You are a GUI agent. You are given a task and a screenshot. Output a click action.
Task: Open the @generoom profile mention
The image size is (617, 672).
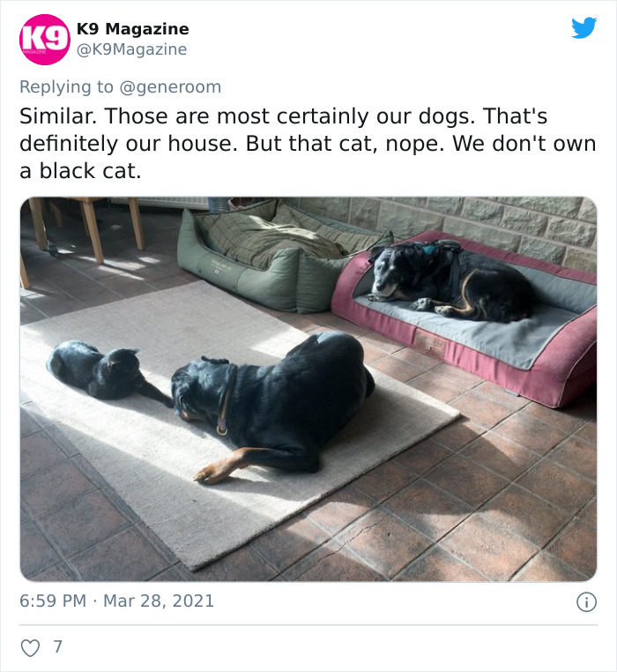pos(170,87)
